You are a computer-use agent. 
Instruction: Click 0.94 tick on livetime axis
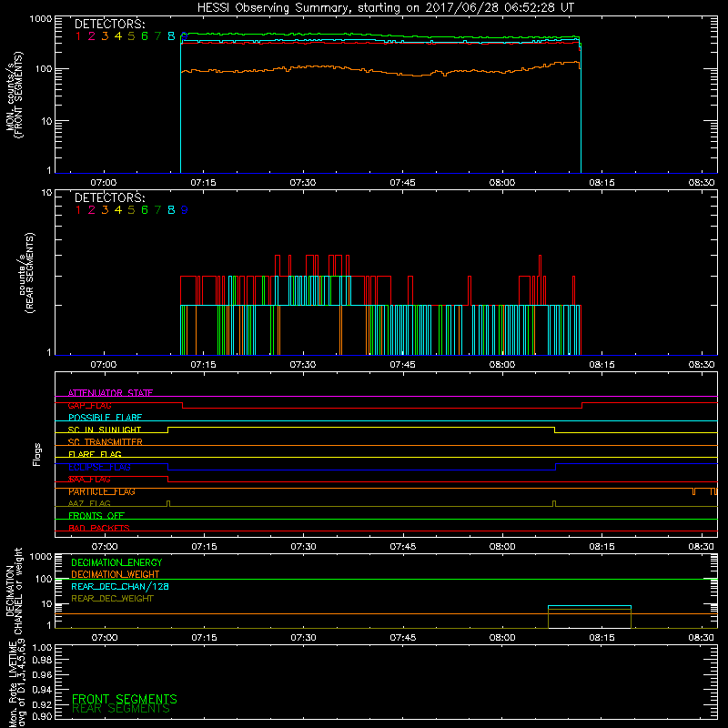[42, 689]
